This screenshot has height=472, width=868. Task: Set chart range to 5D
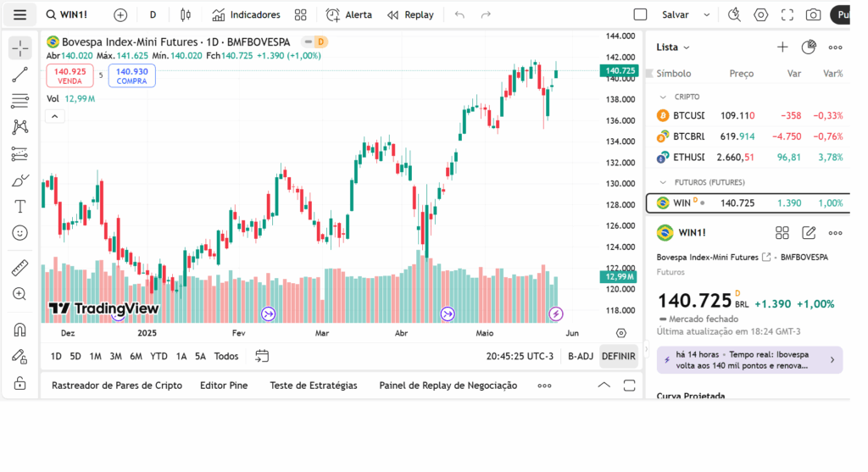[75, 357]
